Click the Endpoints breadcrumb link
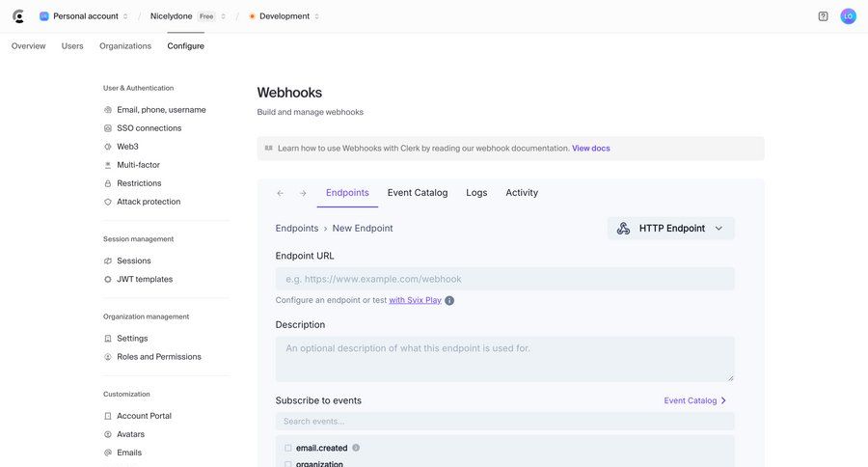The image size is (868, 467). 297,229
